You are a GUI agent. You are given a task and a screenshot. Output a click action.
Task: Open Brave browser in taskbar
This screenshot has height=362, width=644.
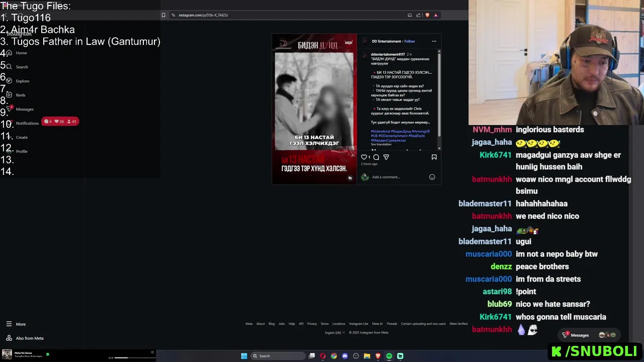pos(378,356)
